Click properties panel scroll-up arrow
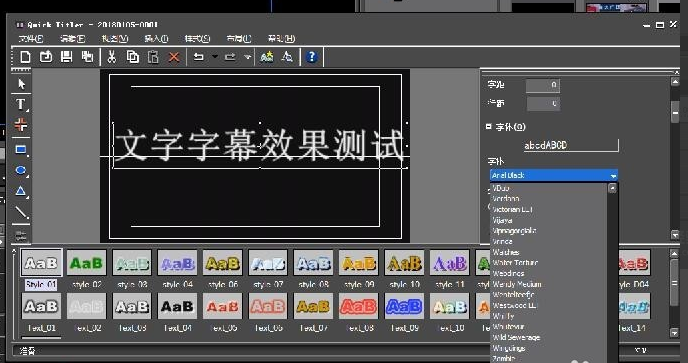The height and width of the screenshot is (363, 688). [x=675, y=82]
